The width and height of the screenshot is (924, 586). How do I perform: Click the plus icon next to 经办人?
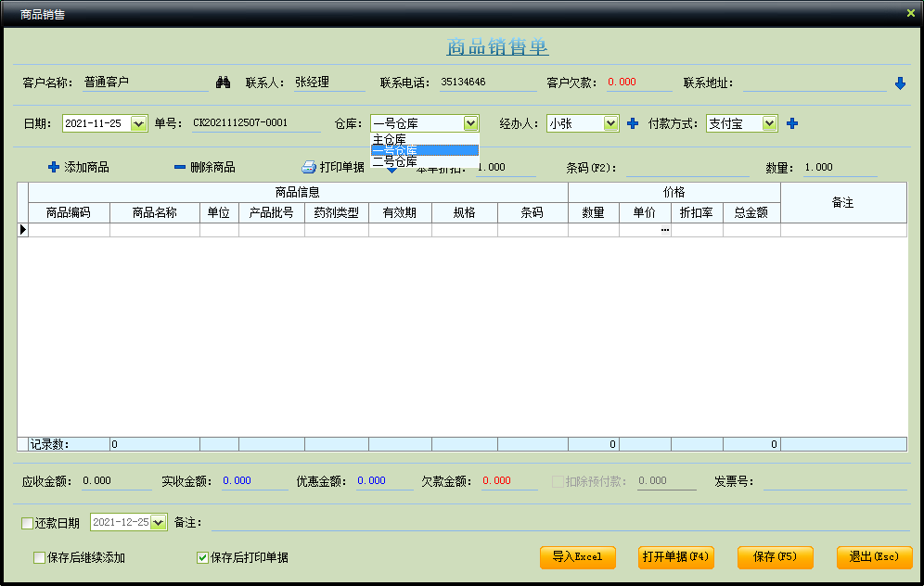click(633, 123)
